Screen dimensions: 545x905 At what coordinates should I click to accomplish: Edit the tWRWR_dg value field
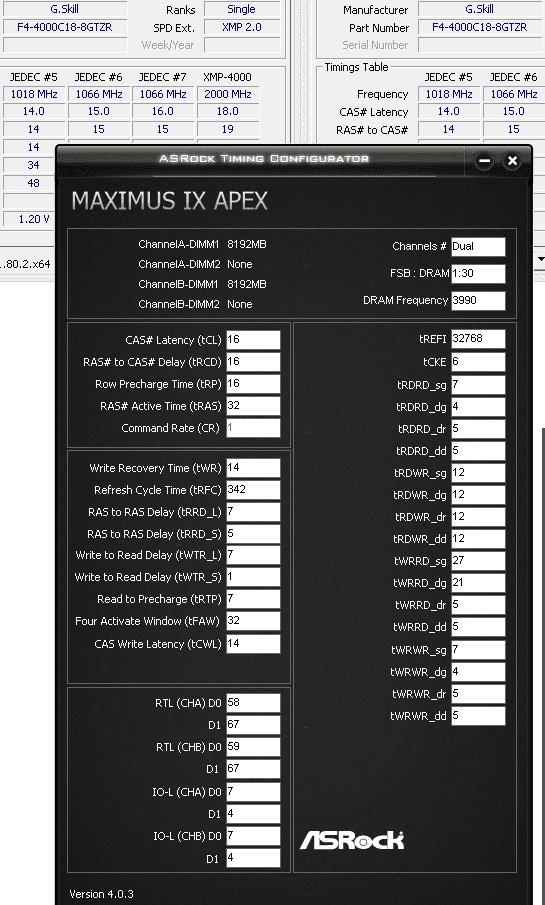[479, 672]
